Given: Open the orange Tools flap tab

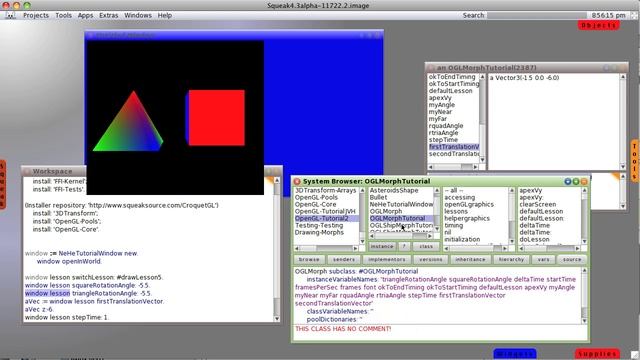Looking at the screenshot, I should pos(635,160).
